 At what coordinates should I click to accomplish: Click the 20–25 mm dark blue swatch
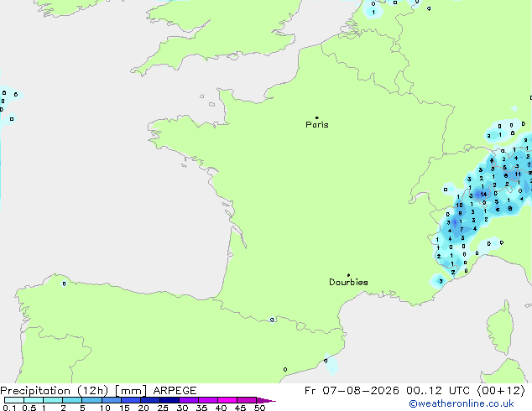(x=150, y=400)
